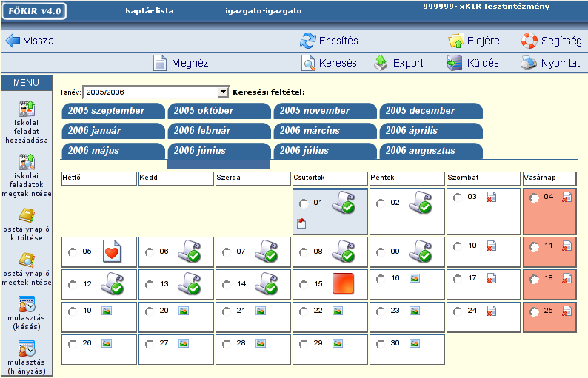This screenshot has width=588, height=378.
Task: Click the heart document icon on day 05
Action: tap(112, 251)
